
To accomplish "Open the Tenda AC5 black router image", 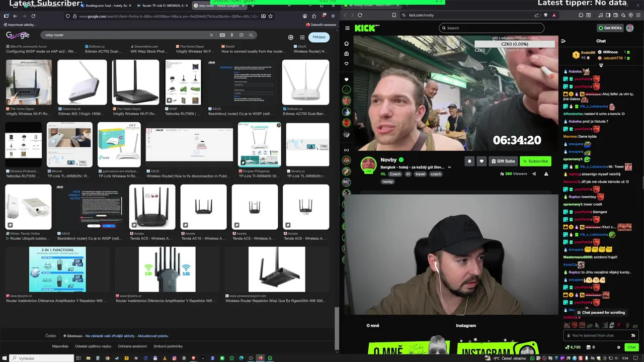I will [152, 207].
